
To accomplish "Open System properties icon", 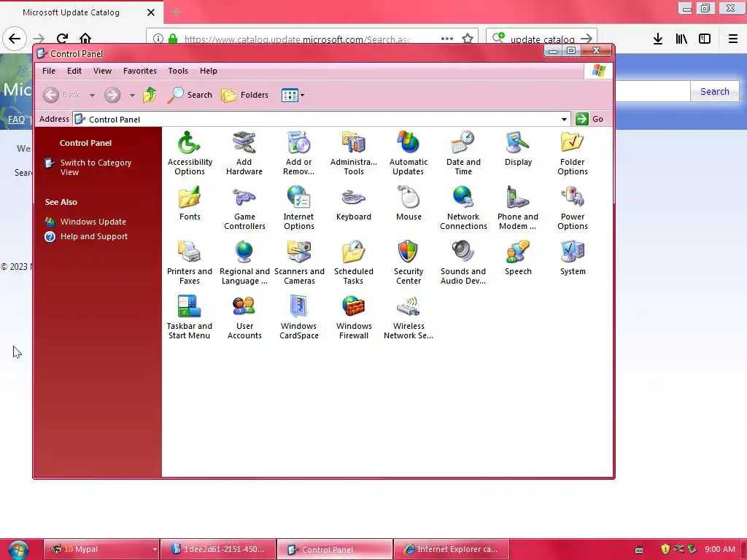I will pyautogui.click(x=573, y=257).
